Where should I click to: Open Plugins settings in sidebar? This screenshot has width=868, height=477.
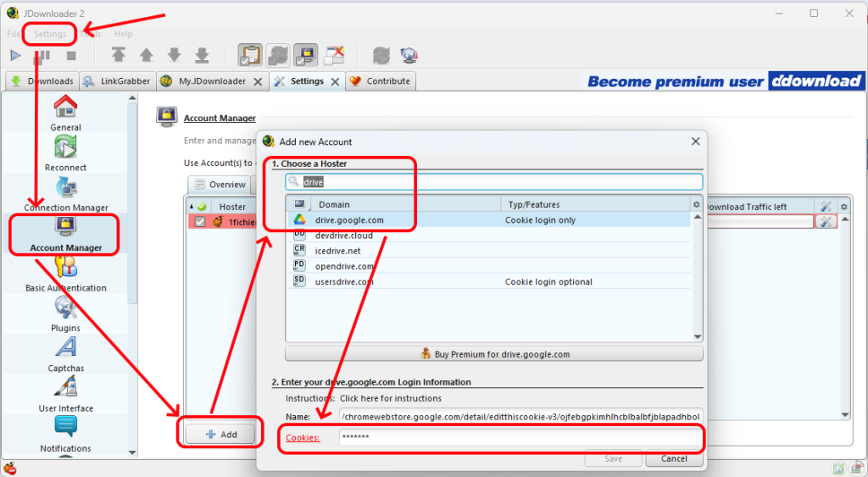pyautogui.click(x=65, y=313)
